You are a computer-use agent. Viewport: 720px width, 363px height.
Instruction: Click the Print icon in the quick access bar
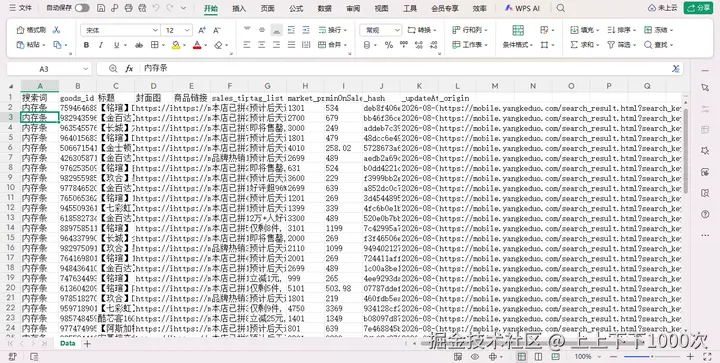pyautogui.click(x=129, y=8)
